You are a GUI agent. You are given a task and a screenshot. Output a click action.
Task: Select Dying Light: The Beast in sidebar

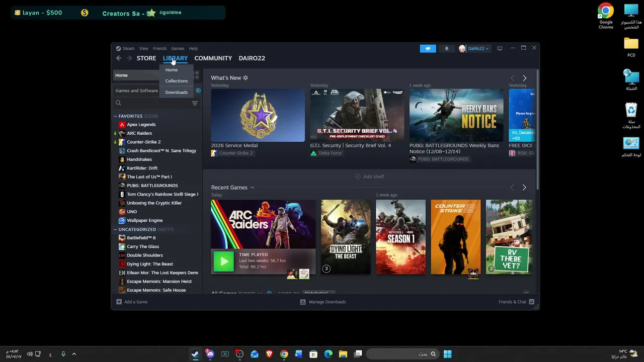[149, 264]
